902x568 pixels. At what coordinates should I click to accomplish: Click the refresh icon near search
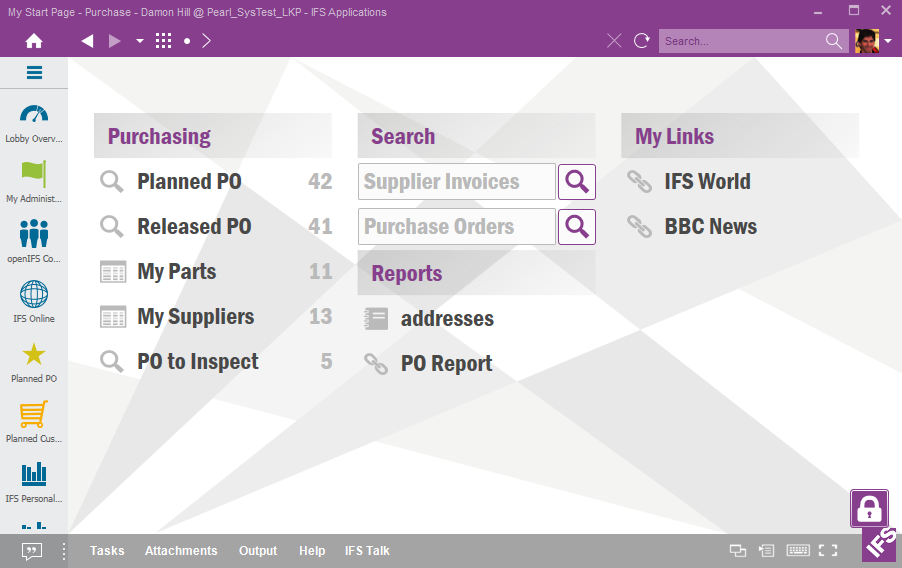pyautogui.click(x=642, y=41)
